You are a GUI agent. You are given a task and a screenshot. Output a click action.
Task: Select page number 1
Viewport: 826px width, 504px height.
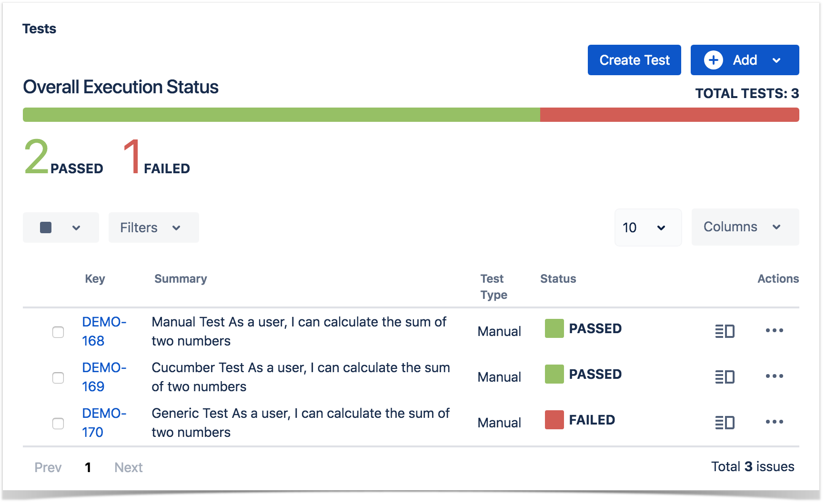tap(88, 467)
